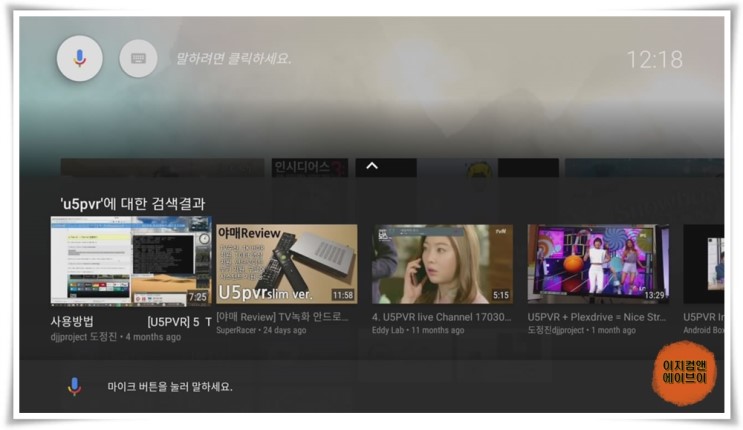The width and height of the screenshot is (743, 430).
Task: Click the "'u5pvr'에 대한 검색결과" heading
Action: (x=133, y=204)
